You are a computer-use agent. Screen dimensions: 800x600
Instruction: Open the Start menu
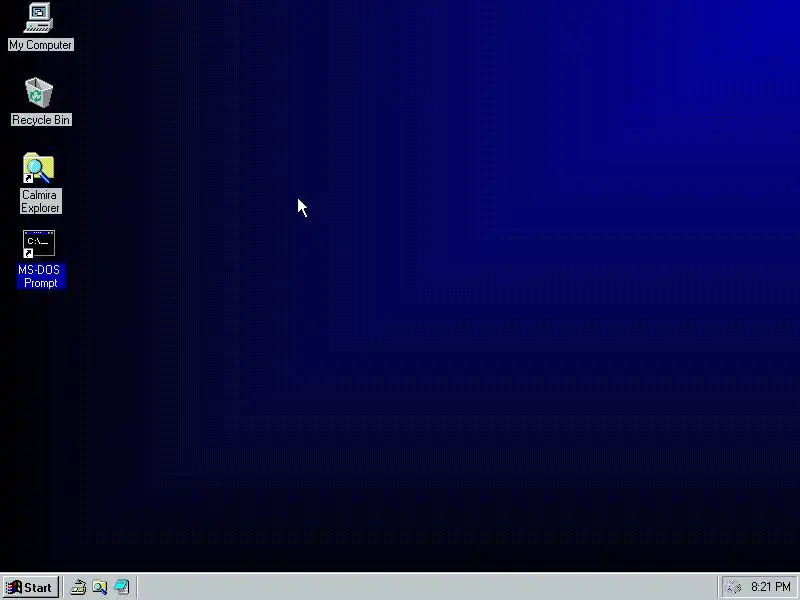point(31,587)
